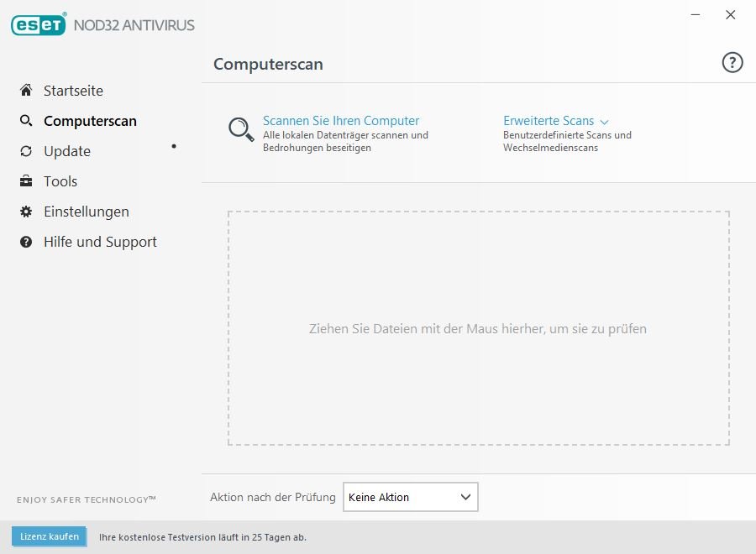Click the Einstellungen gear icon
The height and width of the screenshot is (554, 756).
tap(26, 212)
